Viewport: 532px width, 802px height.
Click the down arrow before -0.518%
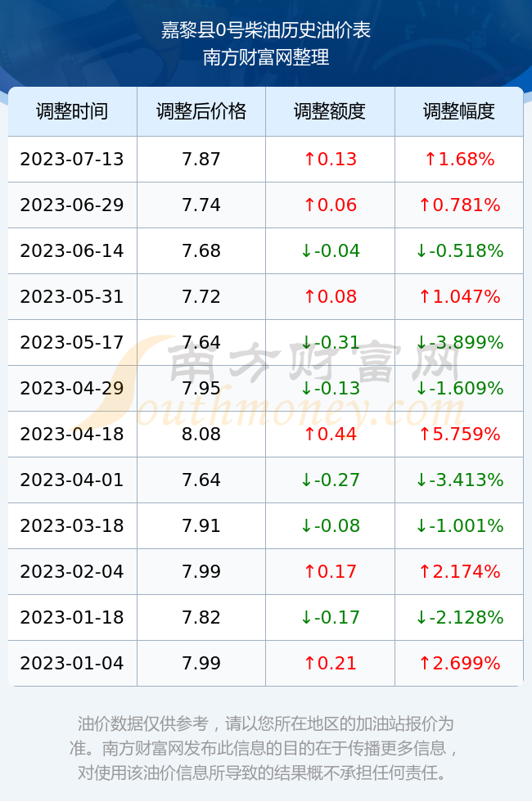[421, 250]
